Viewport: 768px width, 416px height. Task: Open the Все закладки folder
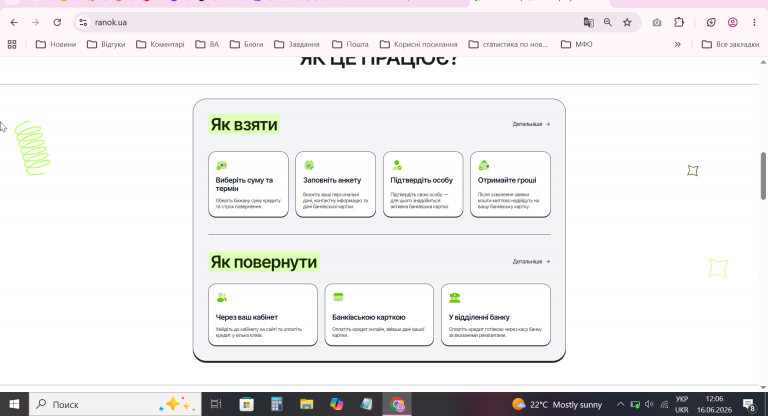(x=730, y=45)
